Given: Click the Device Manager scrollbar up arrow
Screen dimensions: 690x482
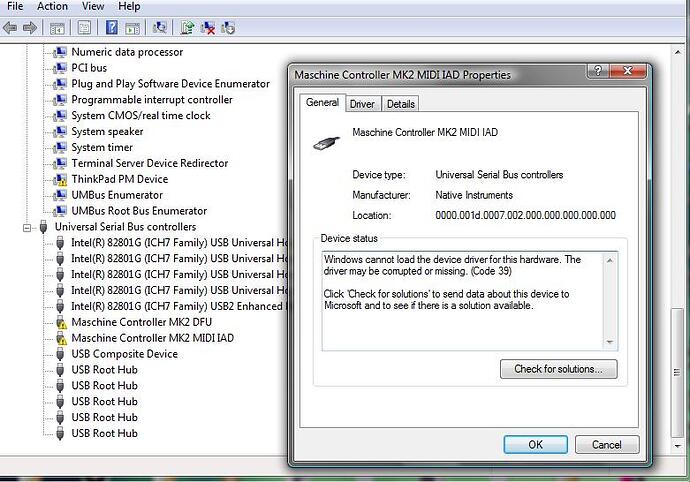Looking at the screenshot, I should tap(678, 52).
